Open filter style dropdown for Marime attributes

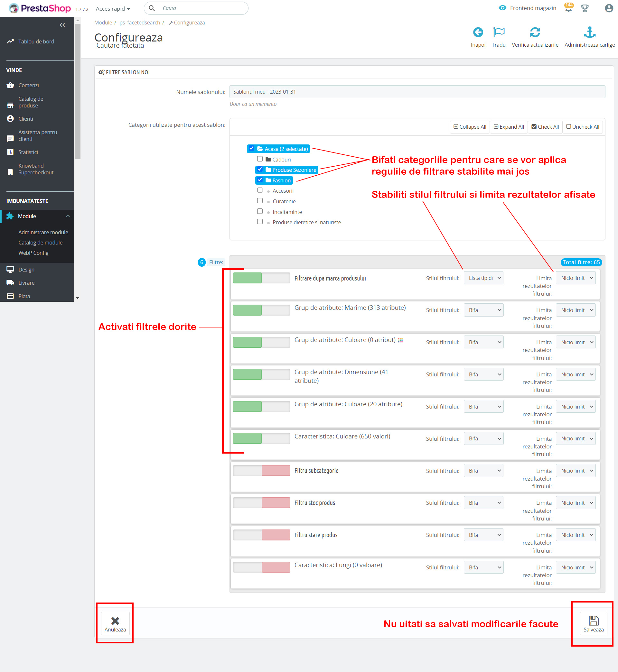[483, 310]
